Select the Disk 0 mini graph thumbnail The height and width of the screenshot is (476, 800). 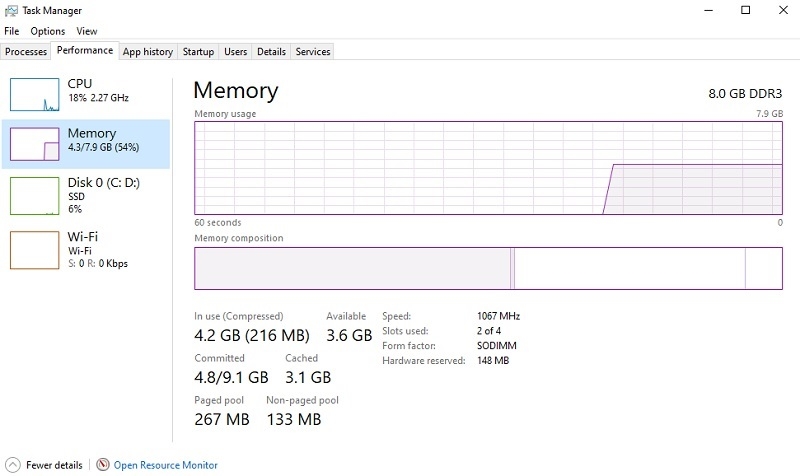click(x=35, y=196)
